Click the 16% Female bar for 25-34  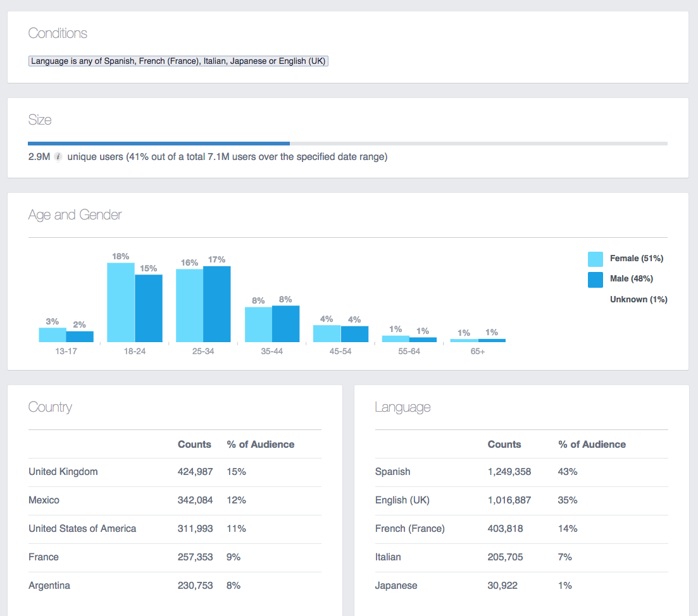(x=189, y=305)
